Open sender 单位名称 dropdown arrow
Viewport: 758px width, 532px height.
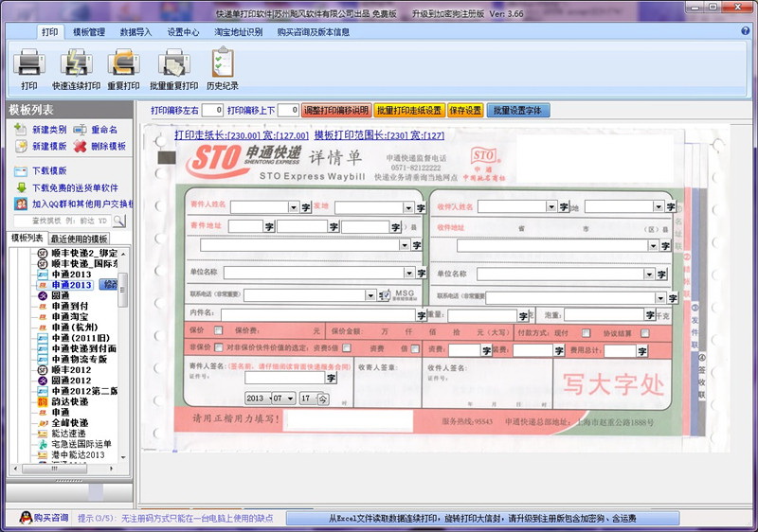tap(409, 274)
